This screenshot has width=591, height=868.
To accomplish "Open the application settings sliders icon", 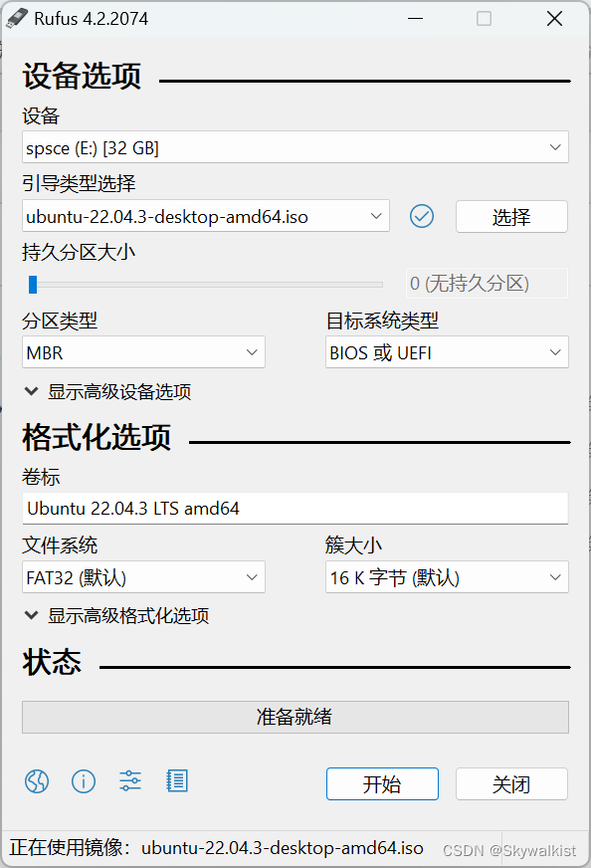I will (x=130, y=781).
